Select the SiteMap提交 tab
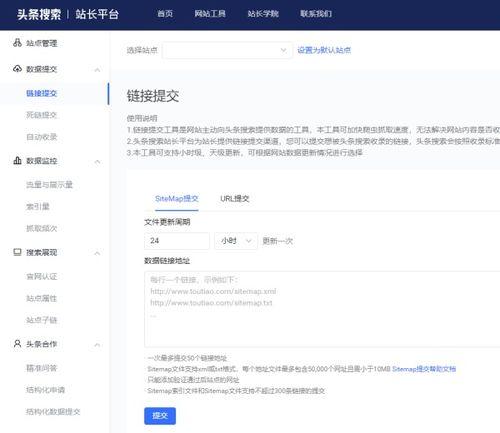This screenshot has width=500, height=433. tap(177, 199)
